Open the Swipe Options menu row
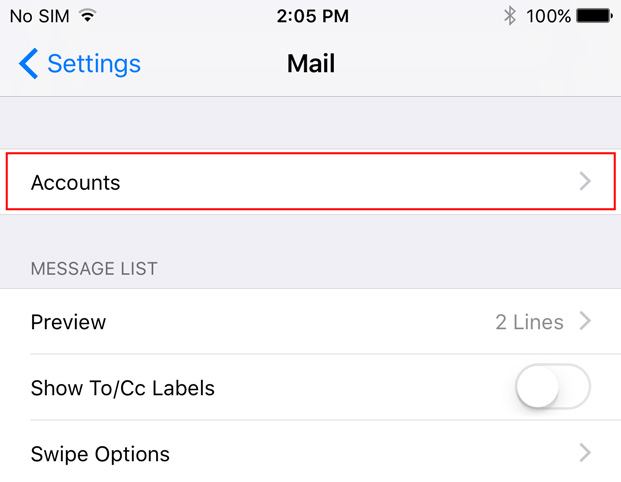The image size is (621, 482). coord(310,453)
